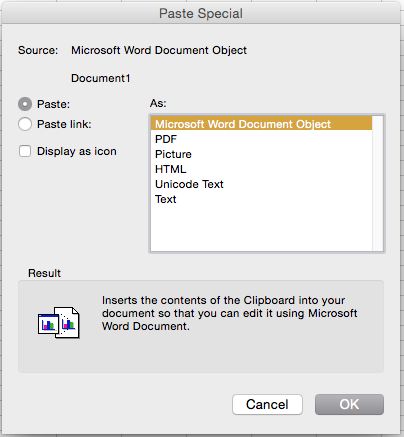
Task: Select the Paste radio button
Action: [25, 104]
